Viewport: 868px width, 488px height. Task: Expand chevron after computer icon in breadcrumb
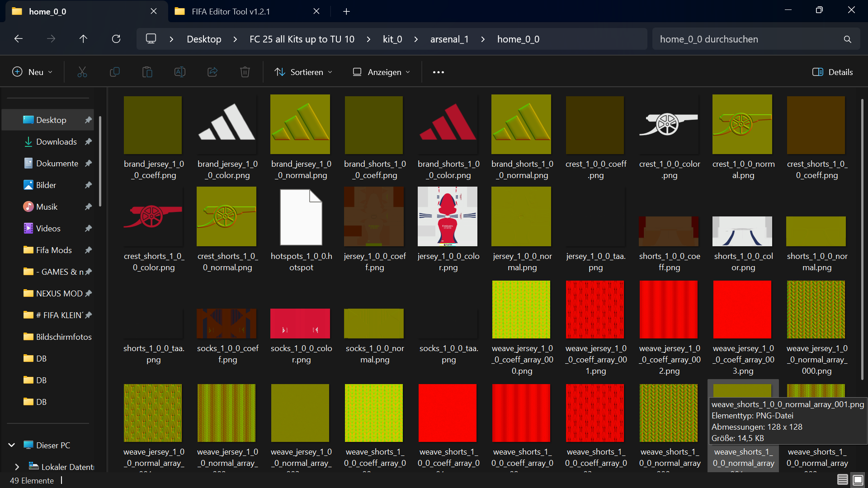171,39
